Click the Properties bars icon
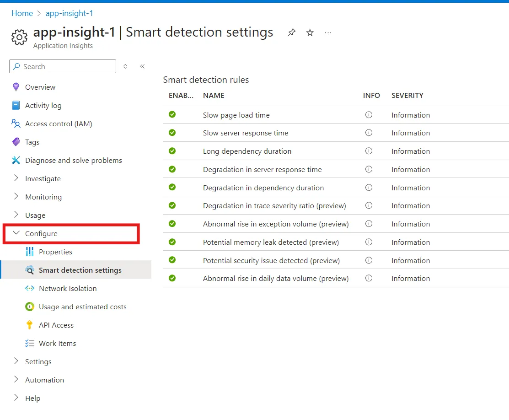509x420 pixels. point(30,252)
